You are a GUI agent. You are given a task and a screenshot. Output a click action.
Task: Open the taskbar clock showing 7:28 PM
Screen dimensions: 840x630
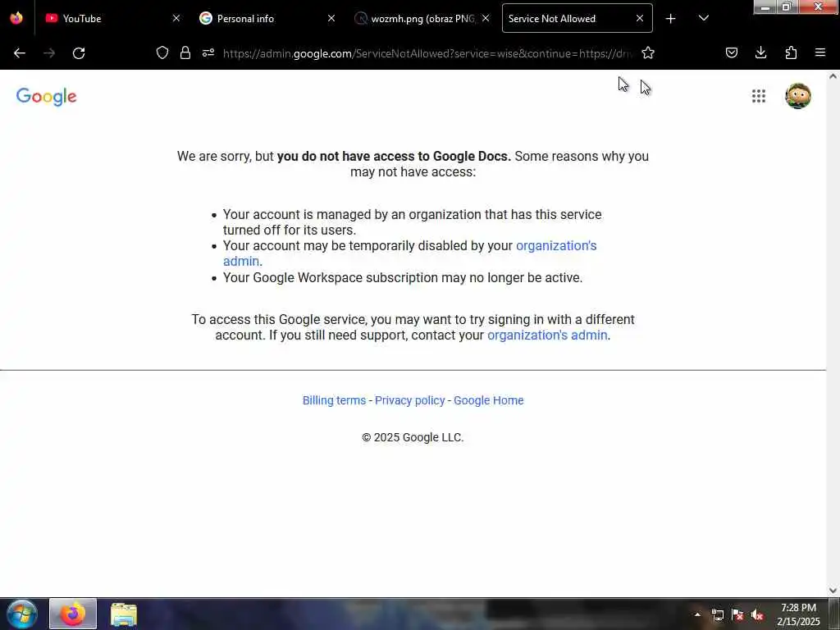click(x=798, y=614)
